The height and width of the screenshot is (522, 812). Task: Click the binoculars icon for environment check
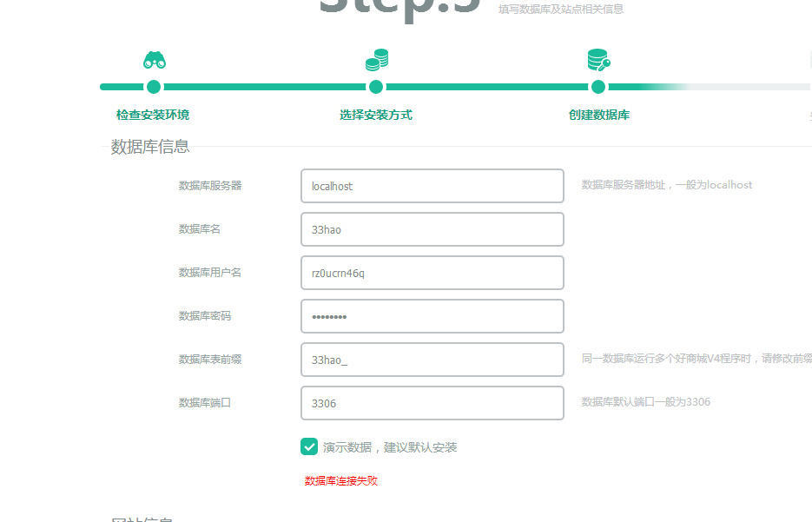tap(155, 60)
